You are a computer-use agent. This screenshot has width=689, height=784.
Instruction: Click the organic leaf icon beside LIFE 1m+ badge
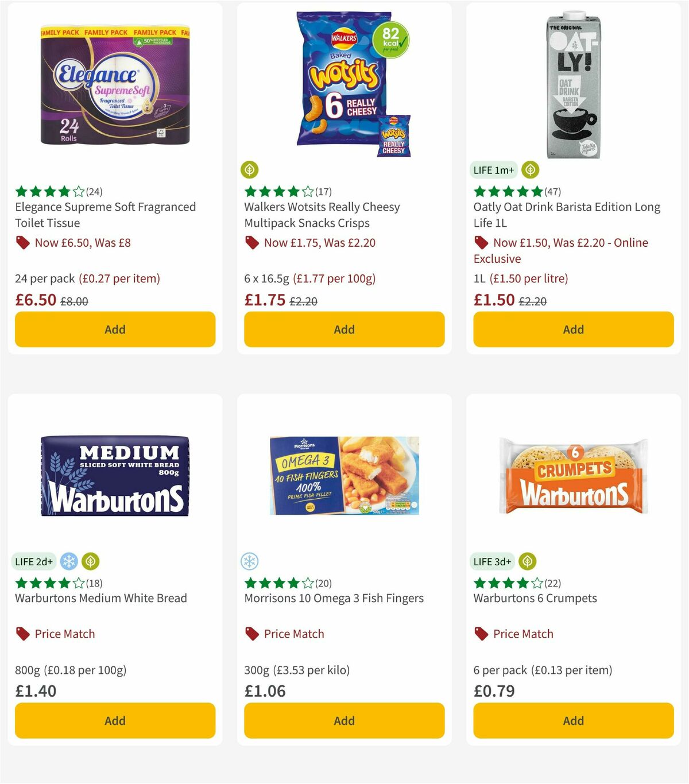coord(529,170)
